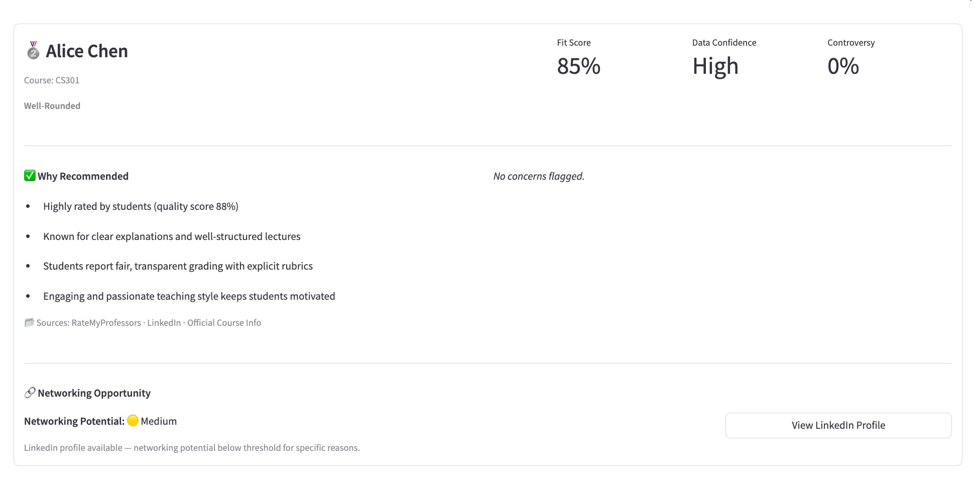Click the Controversy 0% metric
Screen dimensions: 980x486
click(x=843, y=66)
